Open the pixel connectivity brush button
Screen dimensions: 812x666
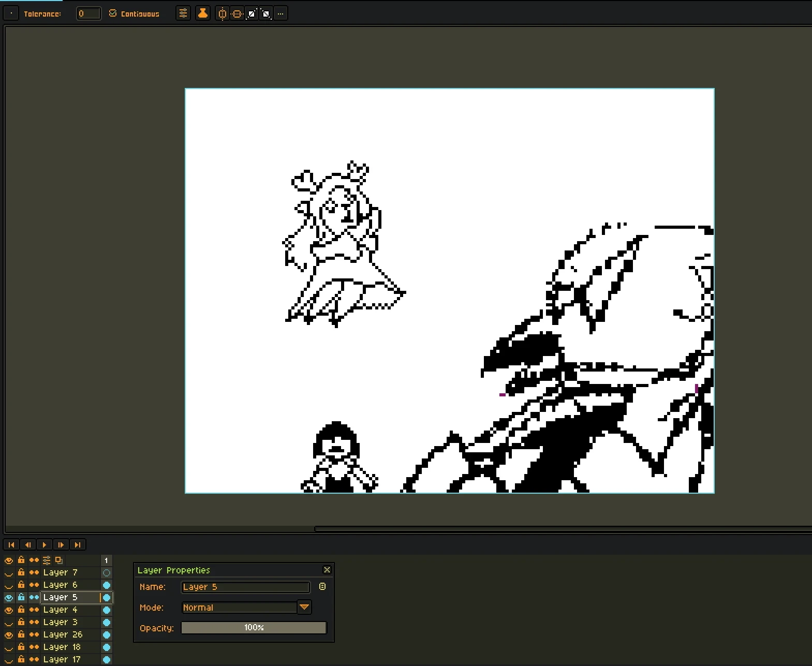point(11,13)
